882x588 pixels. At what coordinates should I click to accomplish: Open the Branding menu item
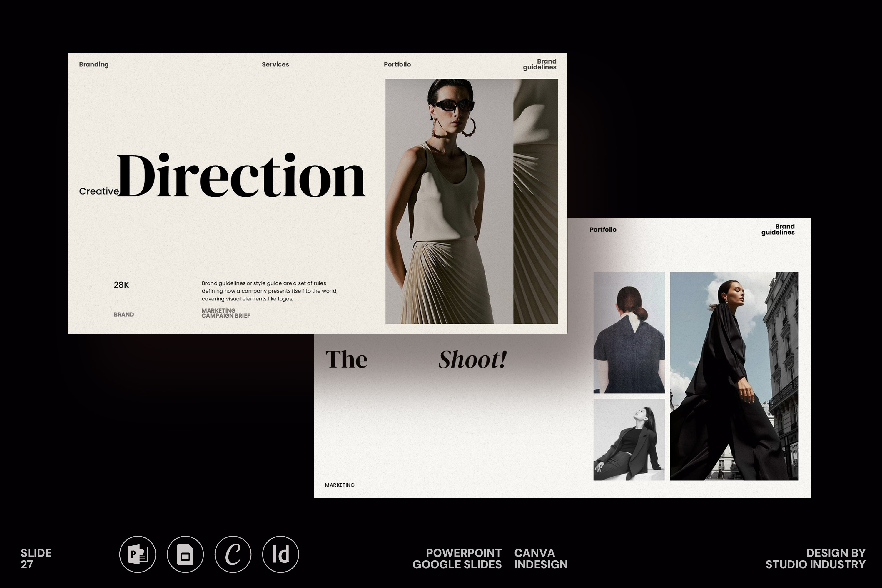pos(94,64)
